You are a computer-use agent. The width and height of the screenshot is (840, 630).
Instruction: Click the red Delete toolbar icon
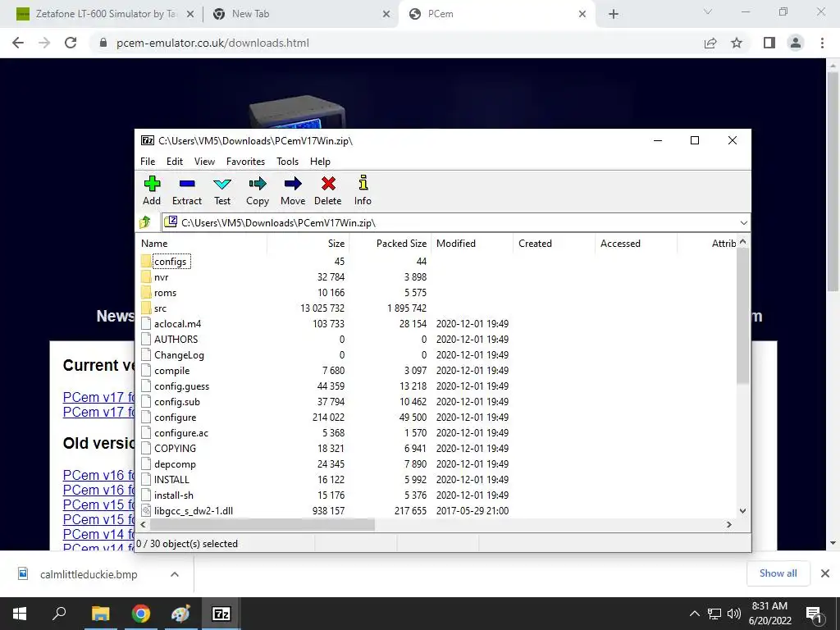(x=328, y=190)
